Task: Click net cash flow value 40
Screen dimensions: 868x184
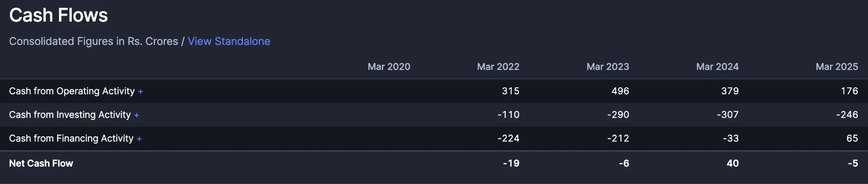Action: coord(732,163)
